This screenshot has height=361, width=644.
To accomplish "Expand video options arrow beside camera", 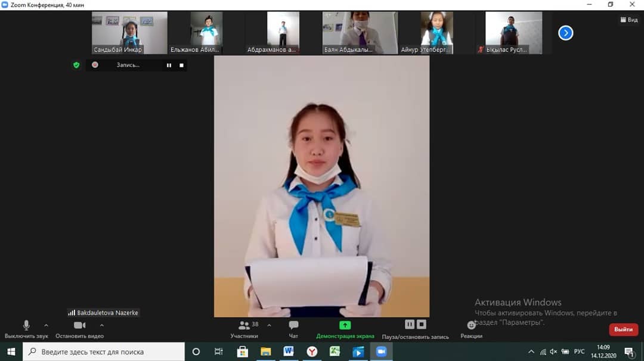I will (x=102, y=325).
